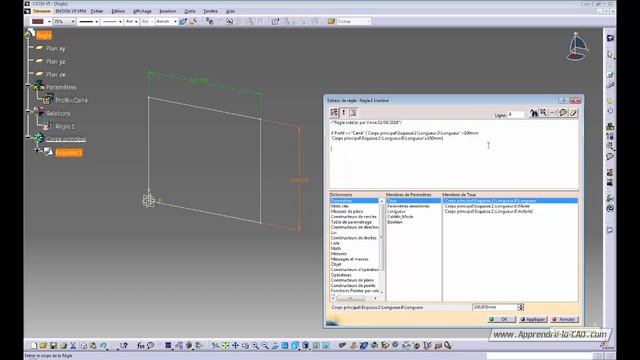Click the binoculars search icon in rule editor
640x360 pixels.
(x=533, y=113)
